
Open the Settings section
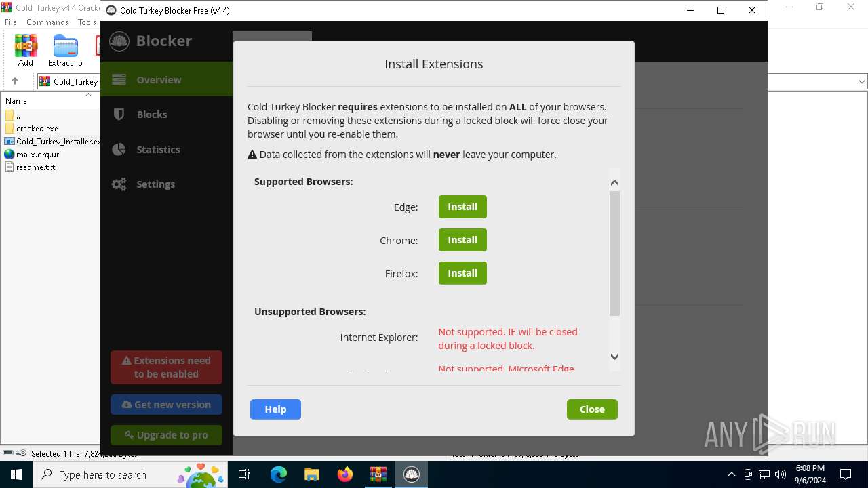(x=166, y=184)
